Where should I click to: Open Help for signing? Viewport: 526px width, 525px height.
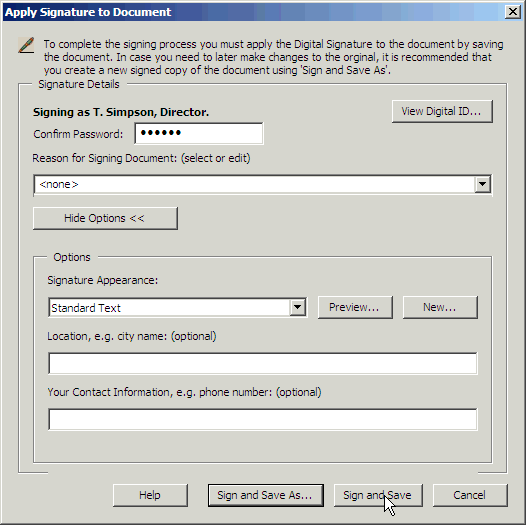[150, 495]
